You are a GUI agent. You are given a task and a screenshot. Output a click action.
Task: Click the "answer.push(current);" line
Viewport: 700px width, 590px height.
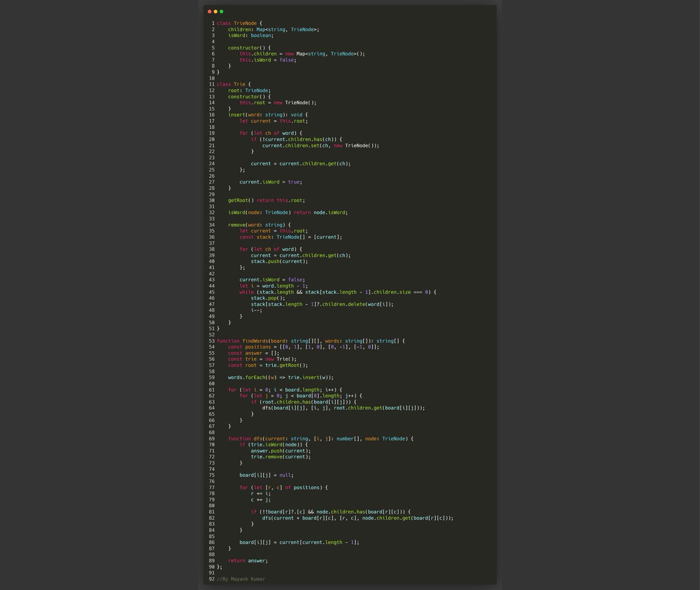click(281, 451)
